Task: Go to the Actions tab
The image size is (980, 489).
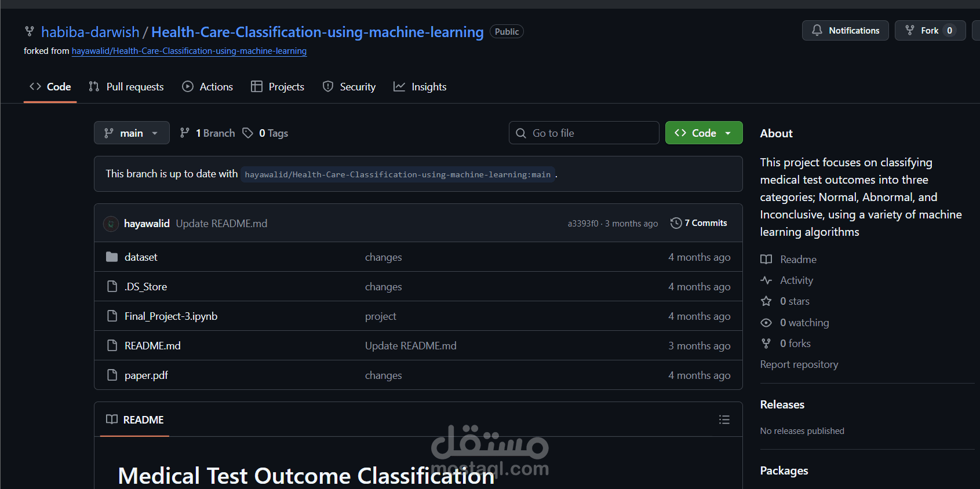Action: (x=207, y=86)
